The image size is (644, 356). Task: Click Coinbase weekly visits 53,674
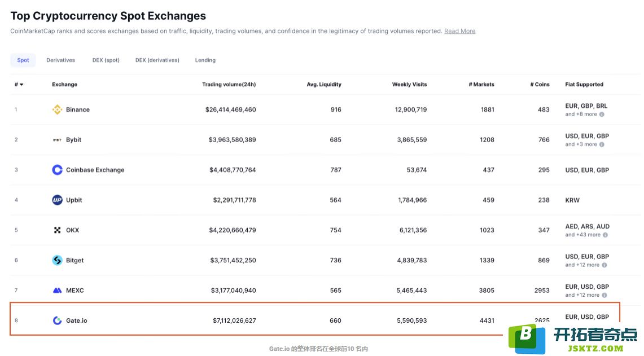(417, 170)
